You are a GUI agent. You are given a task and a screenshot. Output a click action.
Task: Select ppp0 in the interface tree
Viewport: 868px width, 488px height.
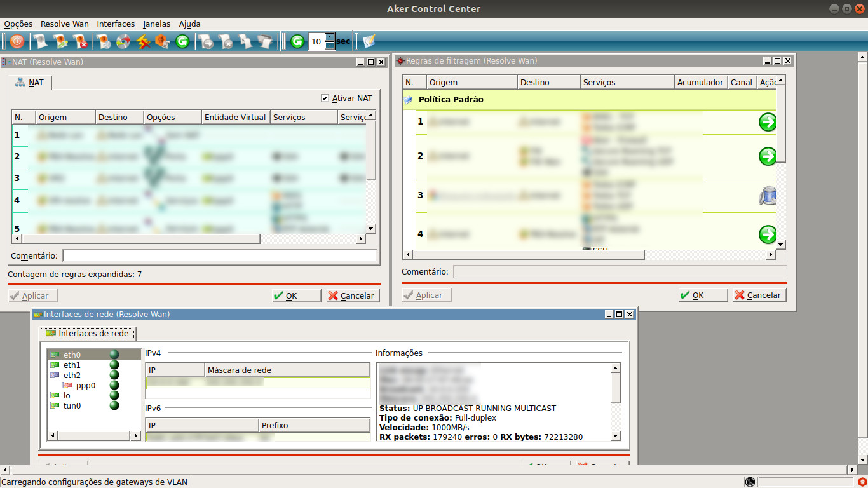[85, 386]
